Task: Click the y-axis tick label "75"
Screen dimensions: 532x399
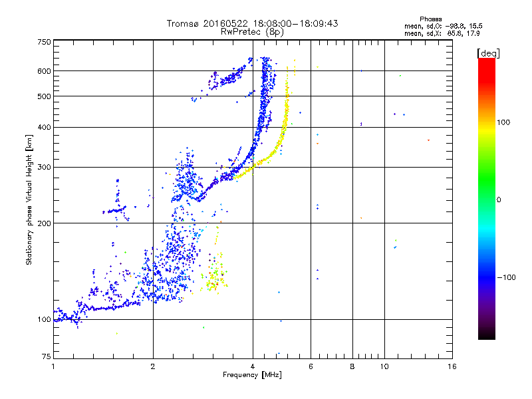Action: click(47, 356)
